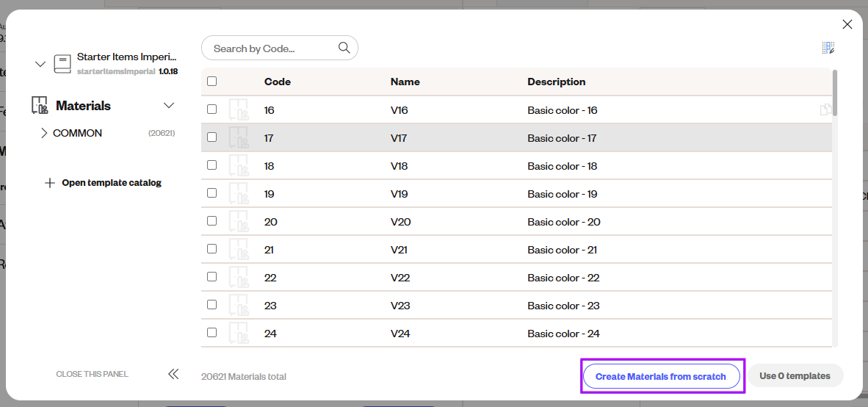Sort by the Description column header
Screen dimensions: 868x407
pyautogui.click(x=557, y=82)
